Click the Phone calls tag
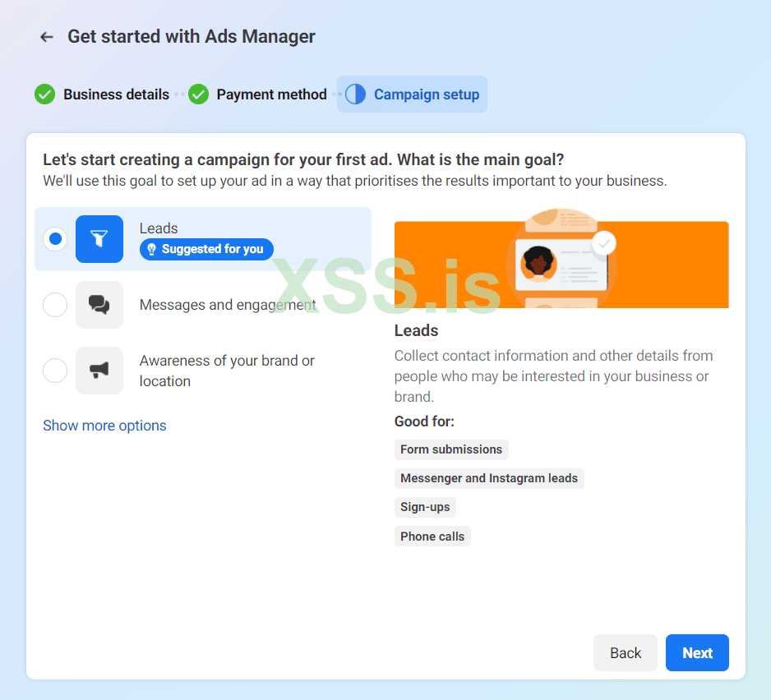The image size is (771, 700). tap(432, 537)
